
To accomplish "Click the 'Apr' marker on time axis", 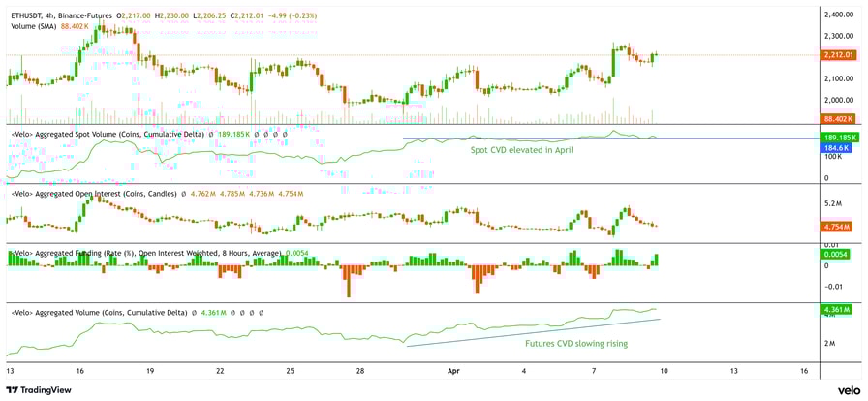I will pyautogui.click(x=453, y=371).
